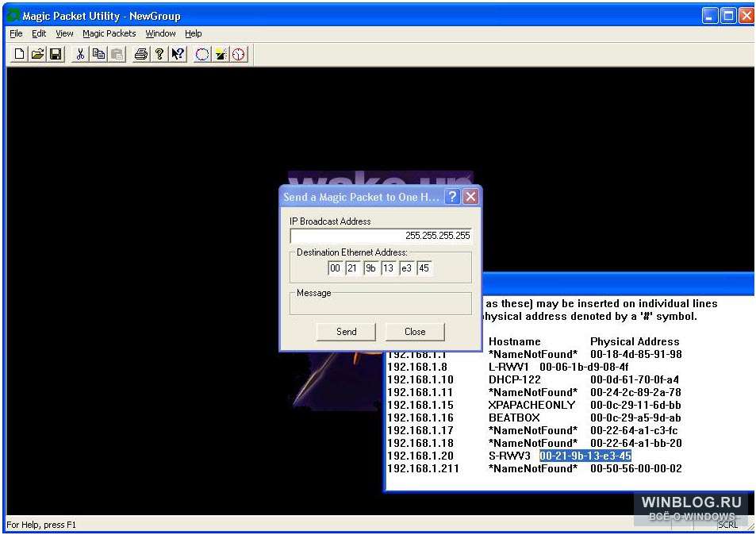The width and height of the screenshot is (756, 535).
Task: Click the hostname S-RWV3
Action: (509, 456)
